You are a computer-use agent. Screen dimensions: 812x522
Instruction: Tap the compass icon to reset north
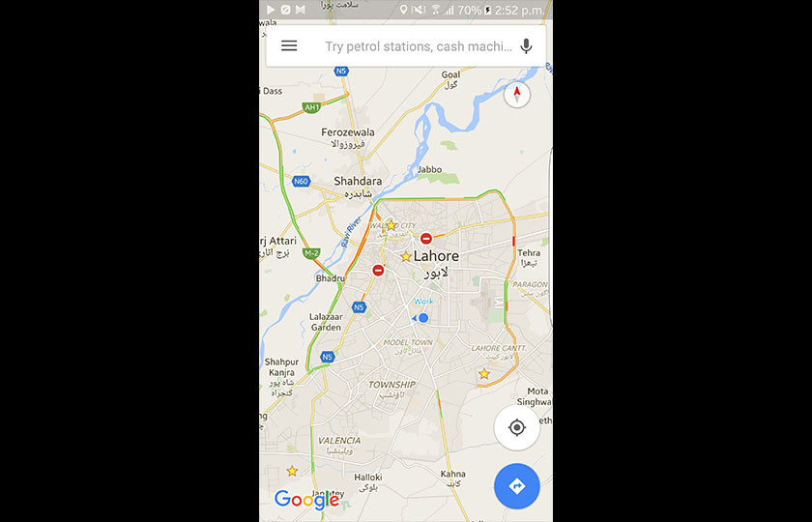(x=517, y=95)
